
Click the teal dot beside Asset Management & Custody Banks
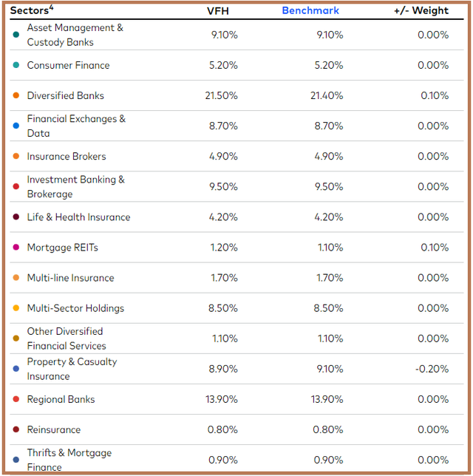coord(16,35)
